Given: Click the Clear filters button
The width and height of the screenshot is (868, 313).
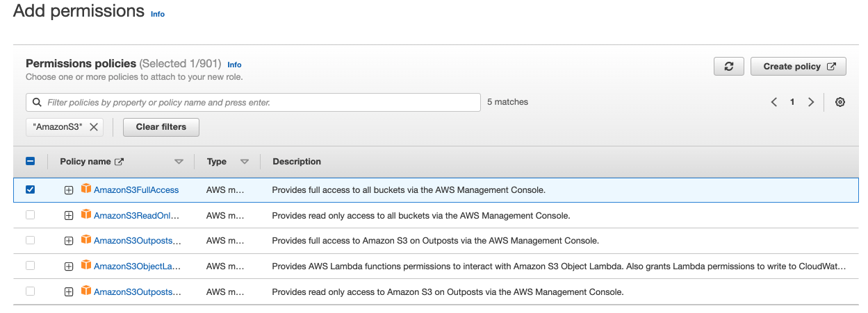Looking at the screenshot, I should tap(161, 127).
